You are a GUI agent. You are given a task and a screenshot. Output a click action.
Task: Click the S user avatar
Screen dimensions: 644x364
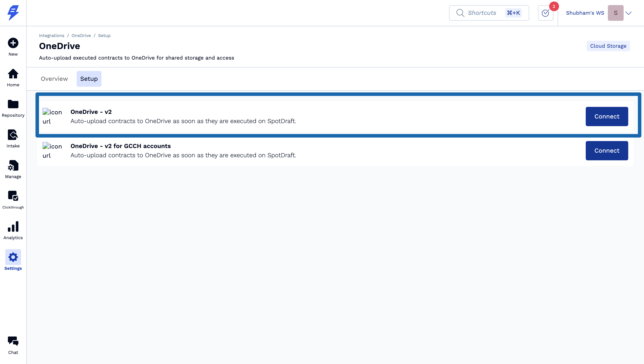tap(616, 13)
